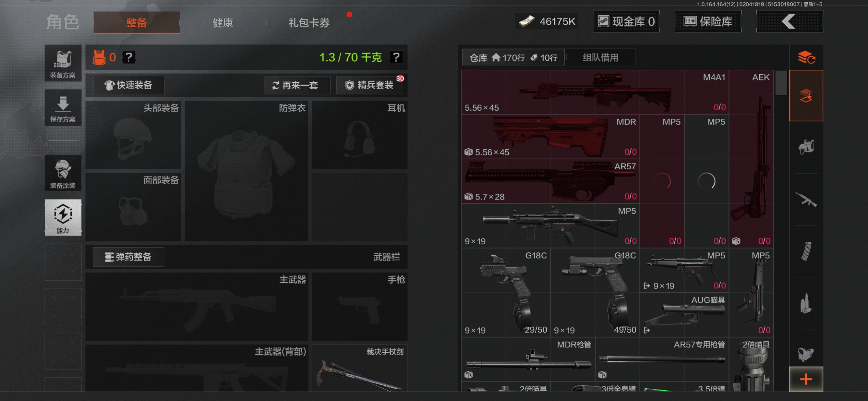This screenshot has height=401, width=868.
Task: Click the 保存方案 save plan icon
Action: (63, 108)
